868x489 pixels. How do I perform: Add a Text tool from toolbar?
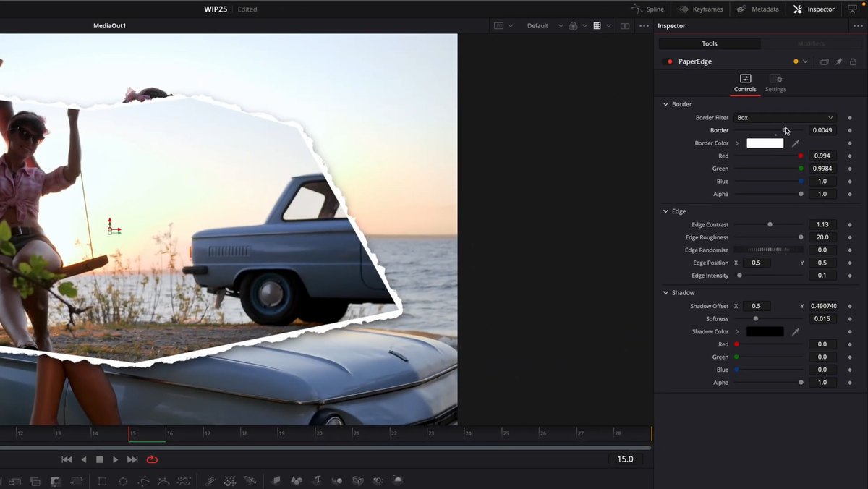coord(317,480)
